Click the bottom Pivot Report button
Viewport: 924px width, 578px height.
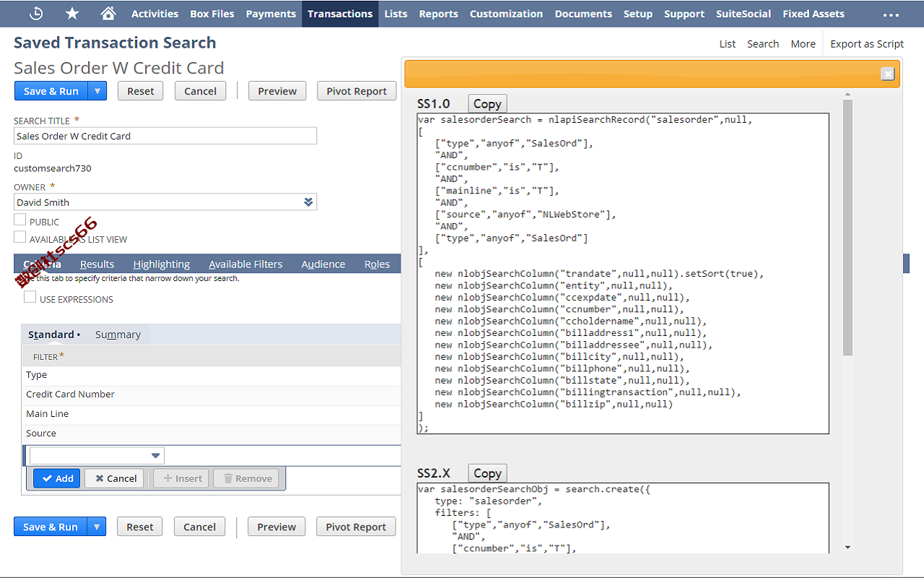pos(356,527)
